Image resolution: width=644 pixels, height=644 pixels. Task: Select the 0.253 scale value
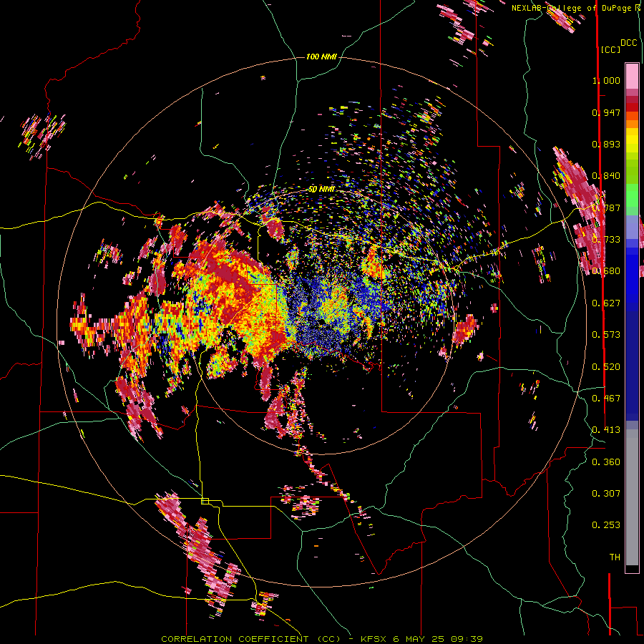606,525
